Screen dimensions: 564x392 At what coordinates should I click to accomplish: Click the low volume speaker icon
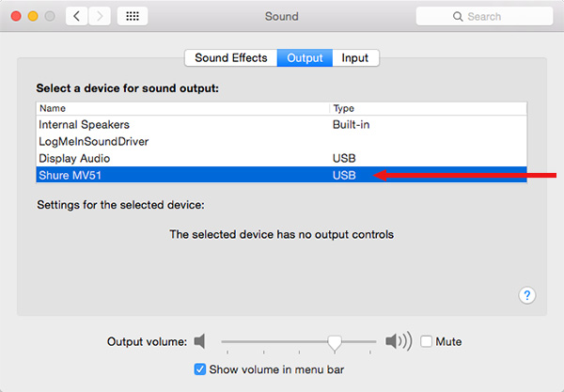coord(199,341)
